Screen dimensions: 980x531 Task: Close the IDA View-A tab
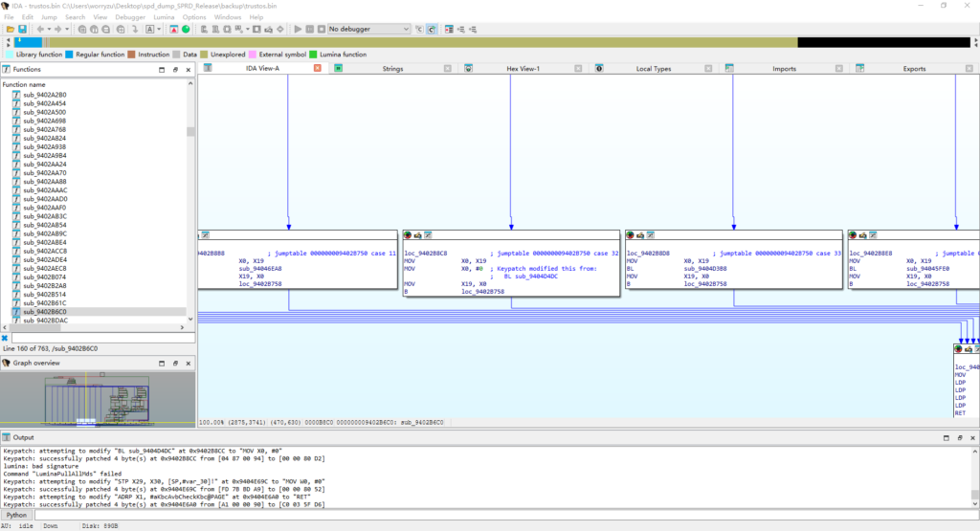tap(318, 68)
